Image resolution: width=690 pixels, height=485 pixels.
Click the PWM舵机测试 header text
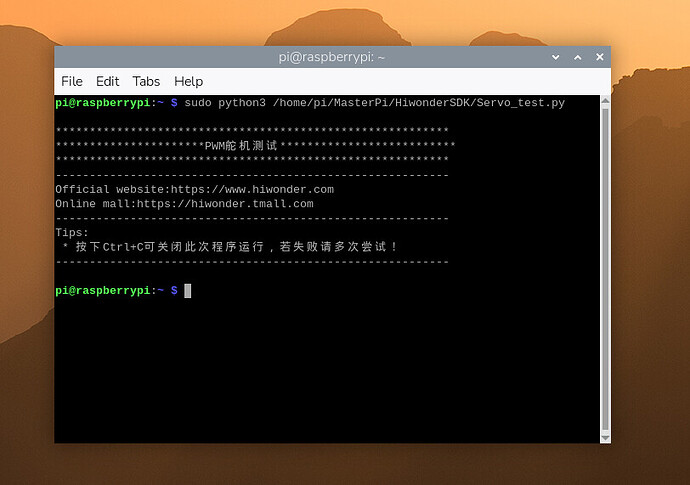point(241,146)
